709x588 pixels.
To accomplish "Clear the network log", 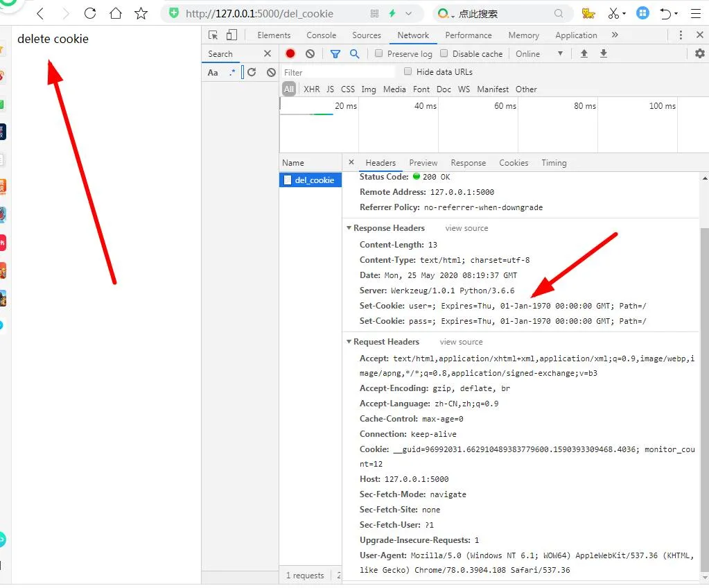I will [x=310, y=53].
